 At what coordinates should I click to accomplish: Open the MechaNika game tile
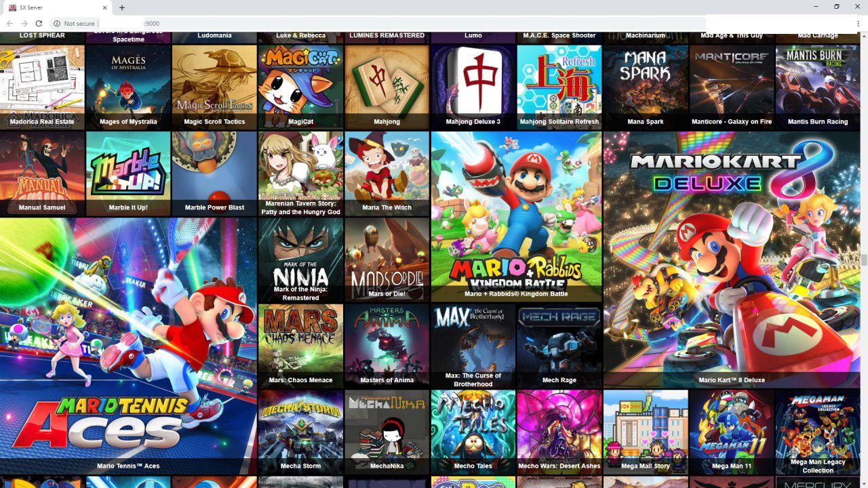387,432
